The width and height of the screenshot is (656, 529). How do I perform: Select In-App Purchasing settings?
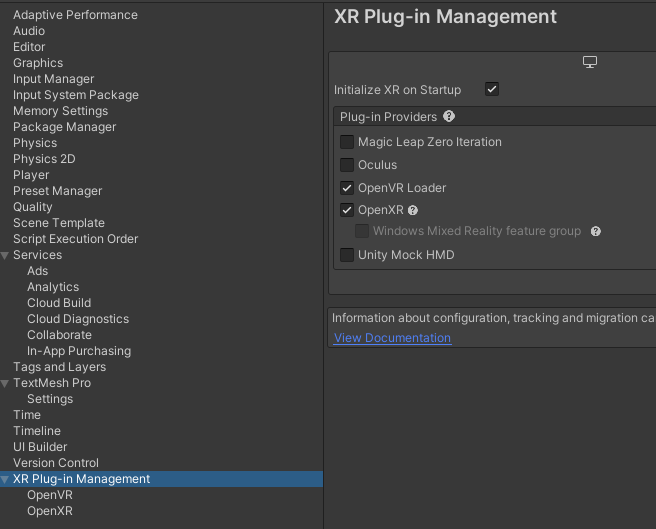79,351
